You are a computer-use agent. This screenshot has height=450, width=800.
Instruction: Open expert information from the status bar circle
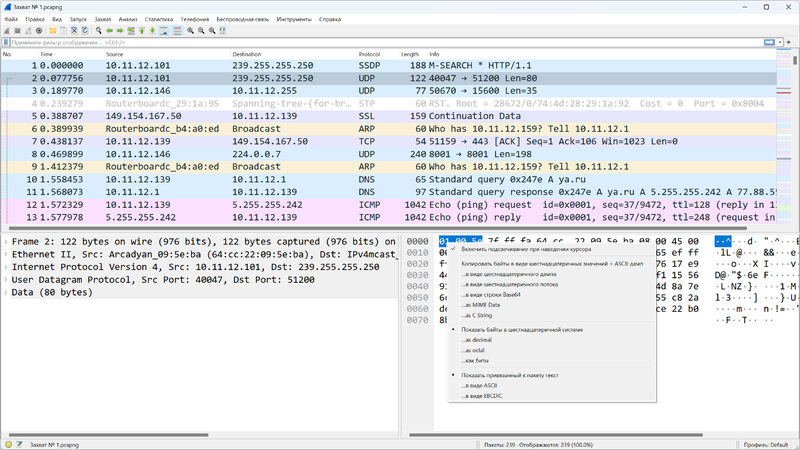9,444
